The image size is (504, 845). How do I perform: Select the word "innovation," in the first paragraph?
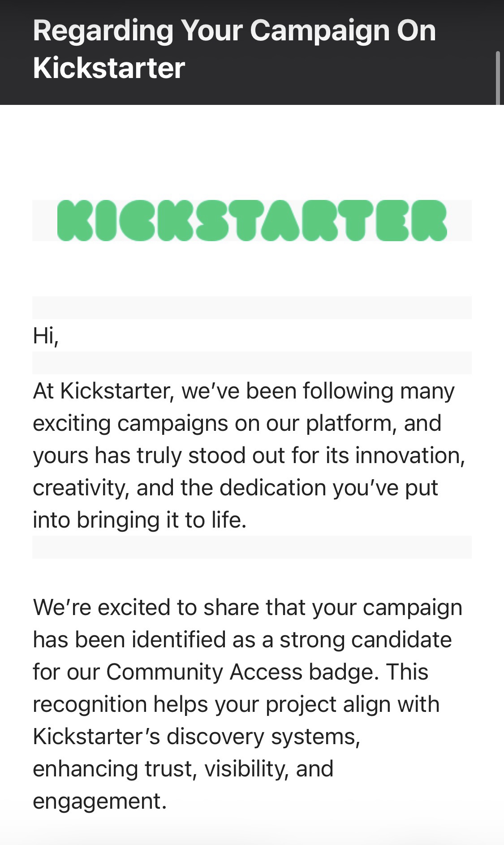(x=410, y=455)
